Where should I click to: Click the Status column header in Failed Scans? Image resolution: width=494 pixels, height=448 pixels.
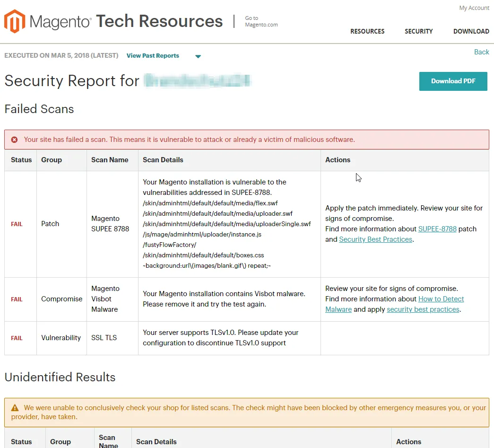coord(21,160)
